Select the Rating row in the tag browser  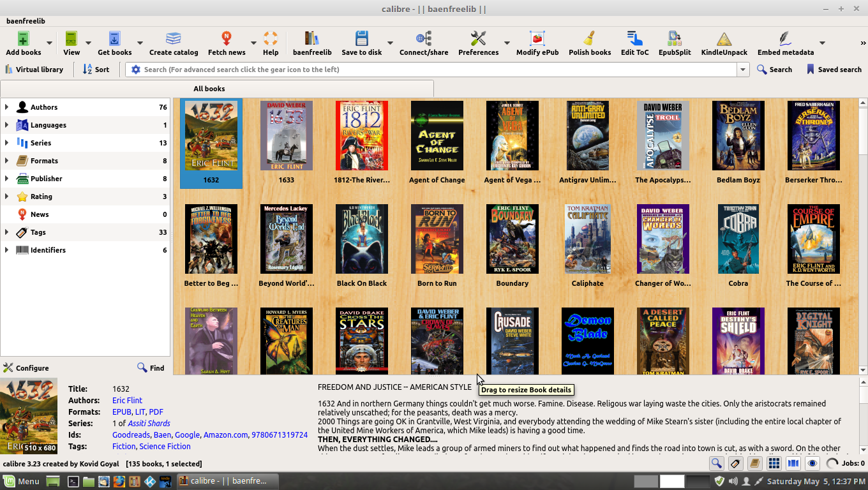tap(86, 197)
